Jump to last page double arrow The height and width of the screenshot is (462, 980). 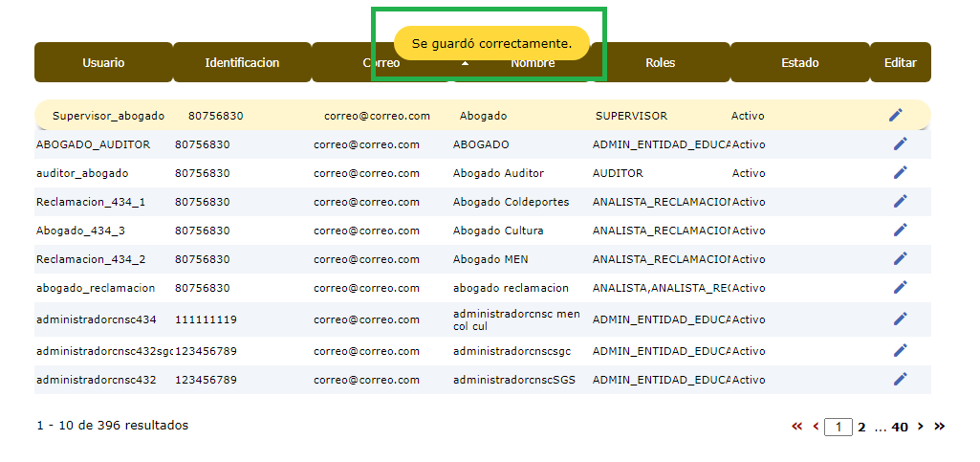[x=939, y=427]
